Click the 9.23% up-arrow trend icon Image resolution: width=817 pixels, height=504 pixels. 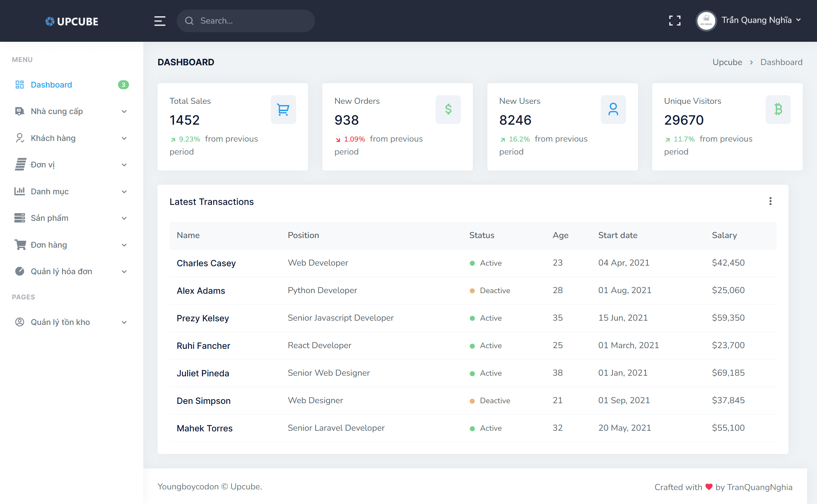click(173, 140)
